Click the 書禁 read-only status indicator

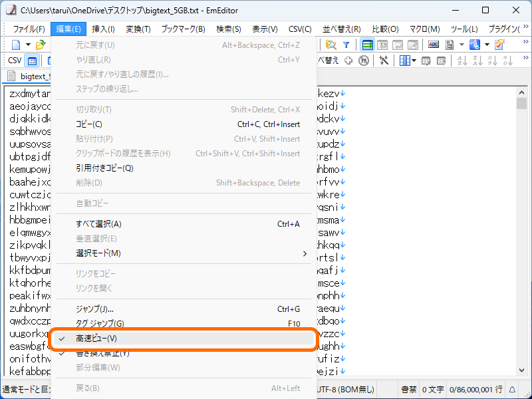coord(409,390)
